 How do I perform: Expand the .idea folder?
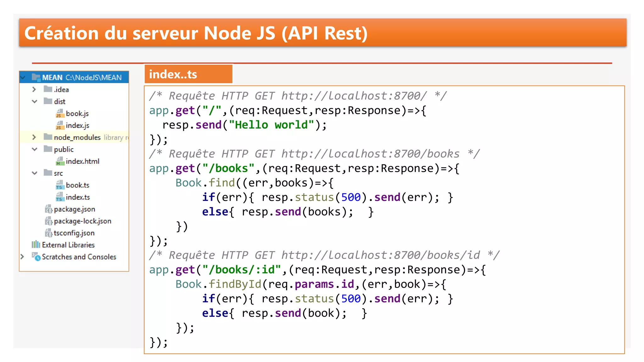coord(34,89)
